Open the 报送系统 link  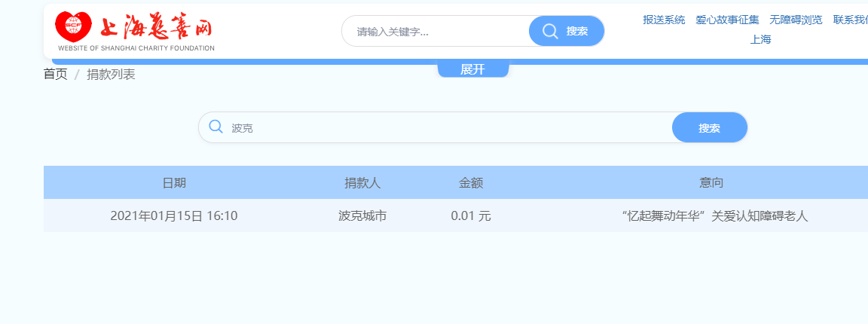(x=664, y=20)
